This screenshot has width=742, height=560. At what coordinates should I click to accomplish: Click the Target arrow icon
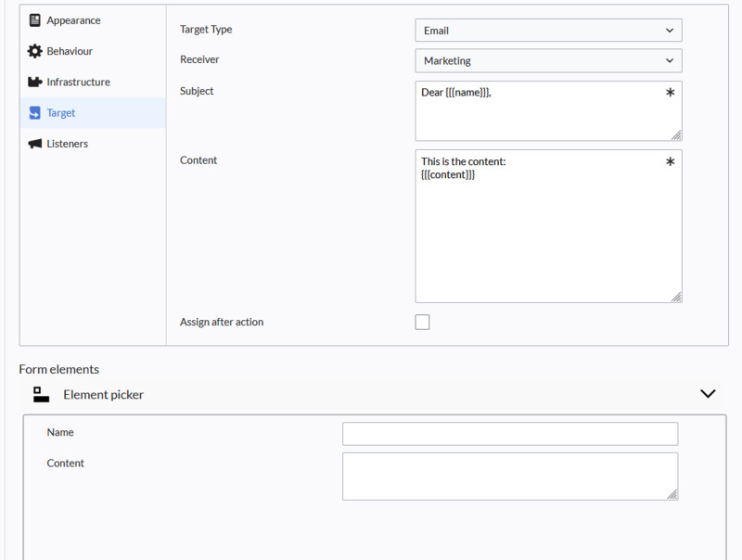[x=34, y=112]
